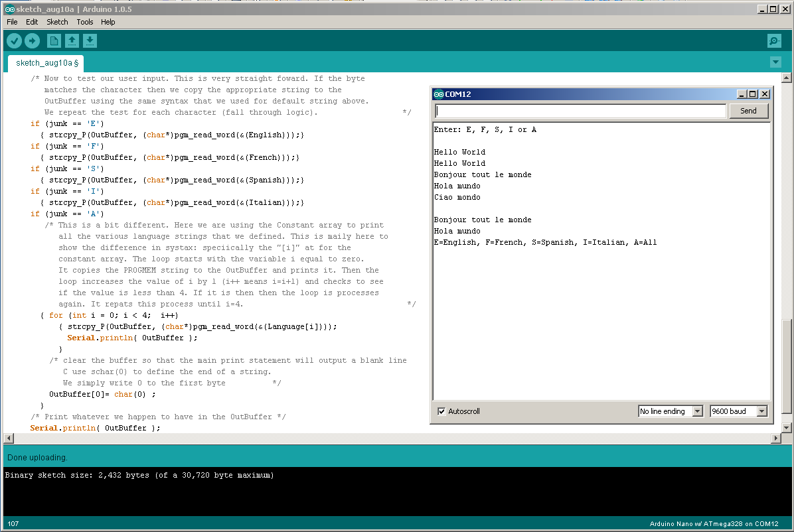
Task: Open a sketch with the up-arrow icon
Action: (72, 40)
